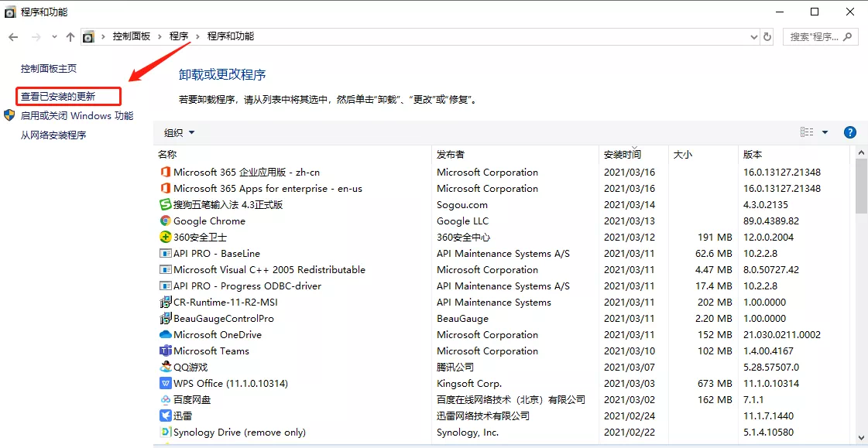
Task: Select the Google Chrome icon in the list
Action: (164, 221)
